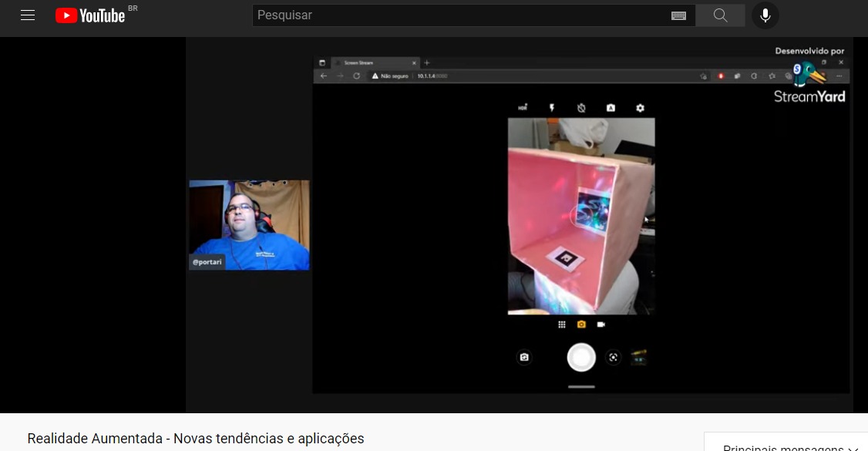Screen dimensions: 868x451
Task: Click the @portari webcam thumbnail in video
Action: tap(249, 224)
